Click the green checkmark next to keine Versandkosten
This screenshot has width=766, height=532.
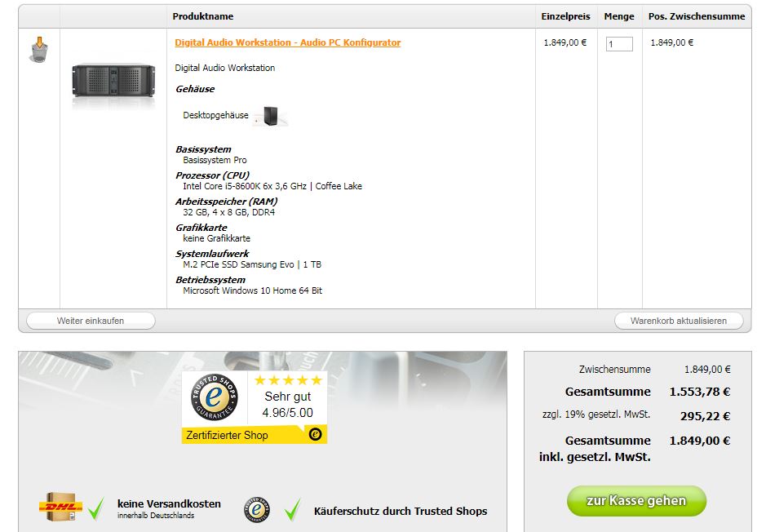pos(96,508)
